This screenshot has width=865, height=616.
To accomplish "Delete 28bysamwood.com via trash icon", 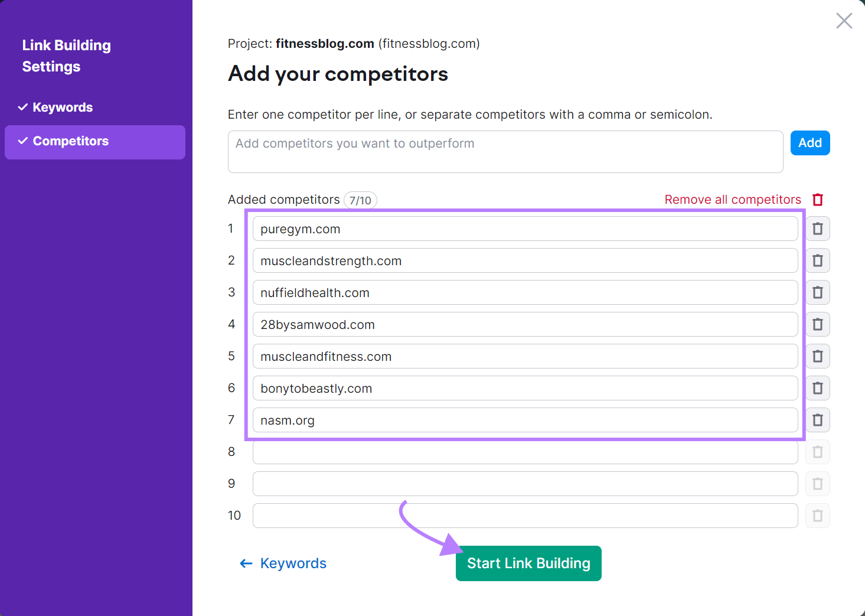I will (818, 324).
